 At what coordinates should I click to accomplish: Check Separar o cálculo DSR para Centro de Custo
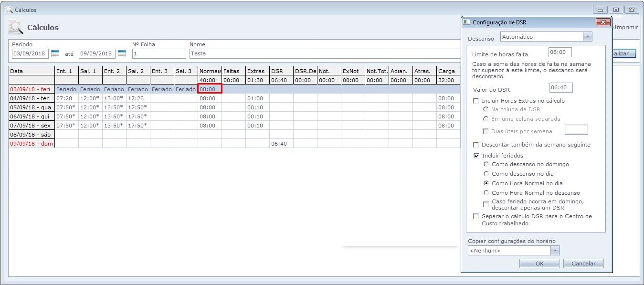click(476, 216)
